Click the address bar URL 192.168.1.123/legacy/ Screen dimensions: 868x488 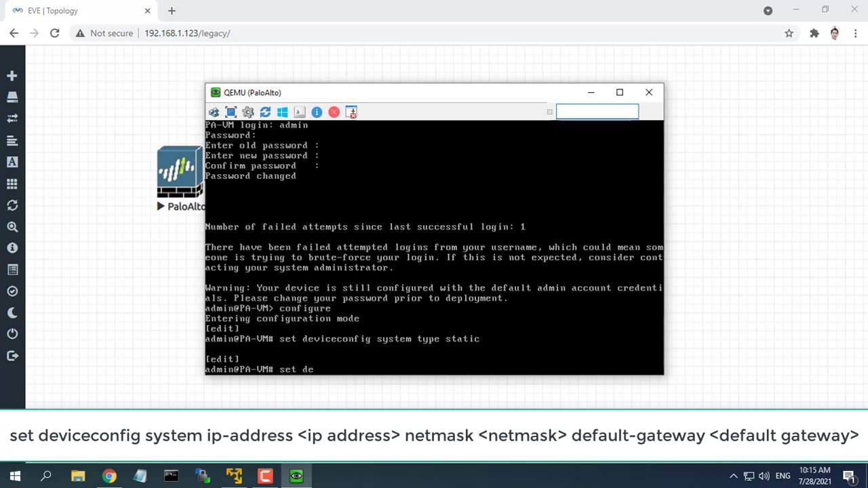pyautogui.click(x=187, y=33)
